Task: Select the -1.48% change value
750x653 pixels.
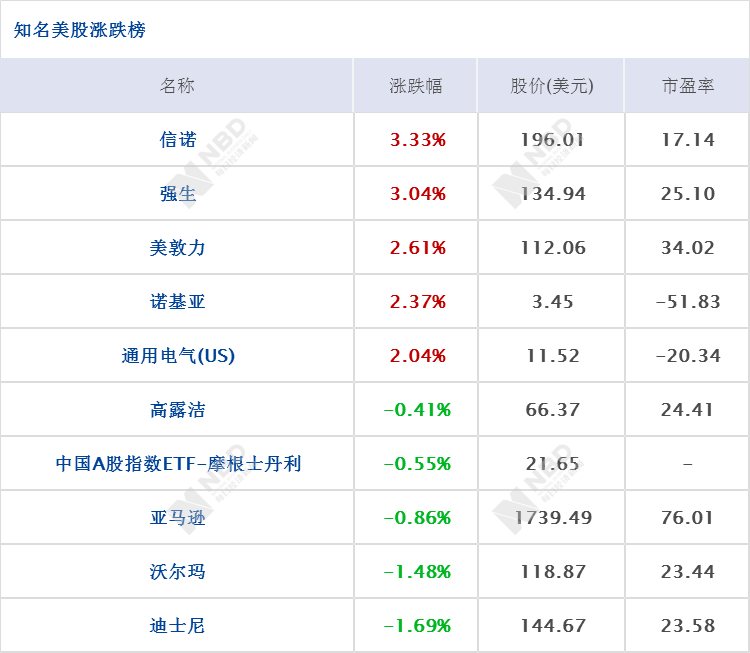Action: pos(417,572)
